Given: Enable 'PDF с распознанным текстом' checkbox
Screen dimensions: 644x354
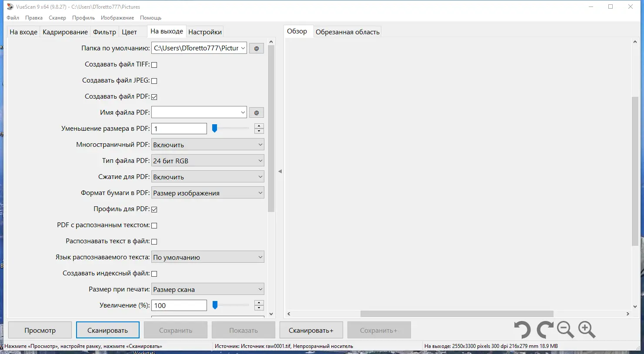Looking at the screenshot, I should pyautogui.click(x=154, y=225).
